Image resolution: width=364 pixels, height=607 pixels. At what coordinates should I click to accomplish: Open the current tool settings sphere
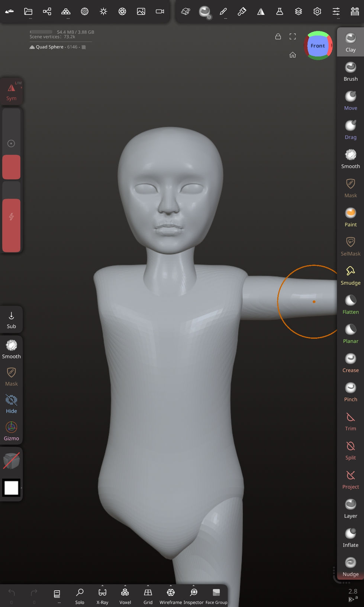(x=204, y=12)
